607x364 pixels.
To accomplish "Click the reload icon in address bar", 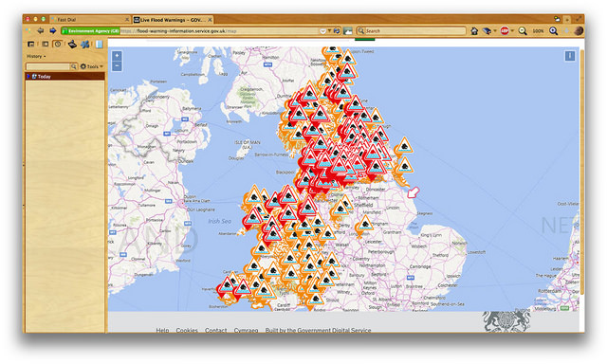I will (337, 31).
